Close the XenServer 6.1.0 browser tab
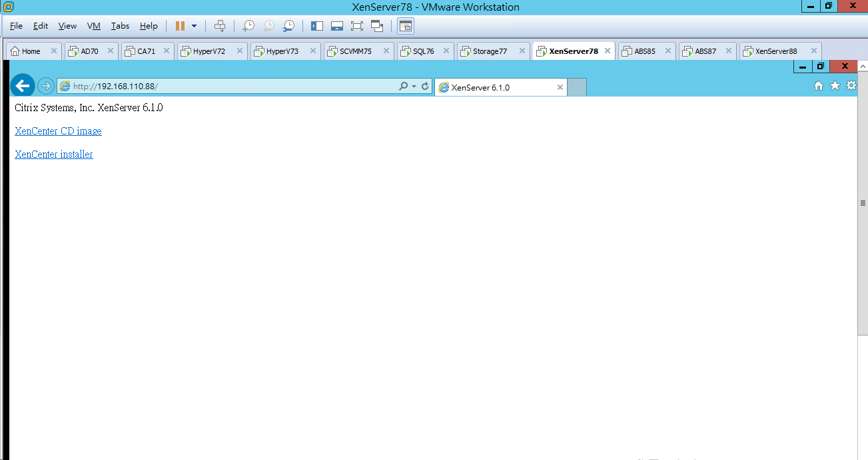Image resolution: width=868 pixels, height=460 pixels. [560, 87]
